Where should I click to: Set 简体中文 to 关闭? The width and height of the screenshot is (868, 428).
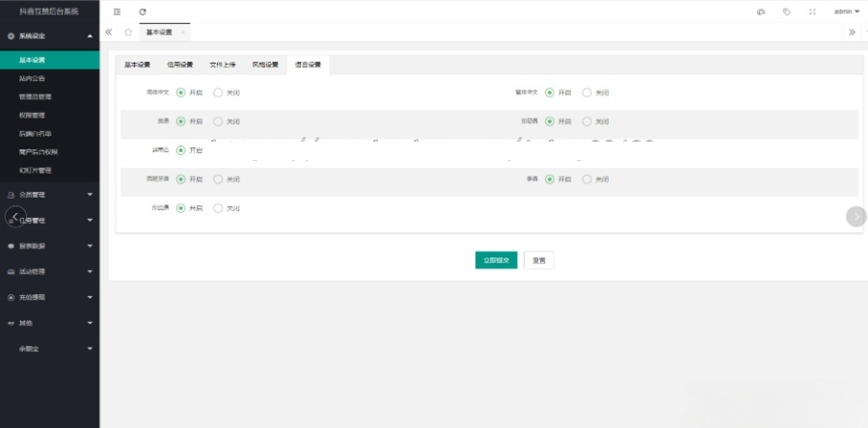click(x=218, y=93)
